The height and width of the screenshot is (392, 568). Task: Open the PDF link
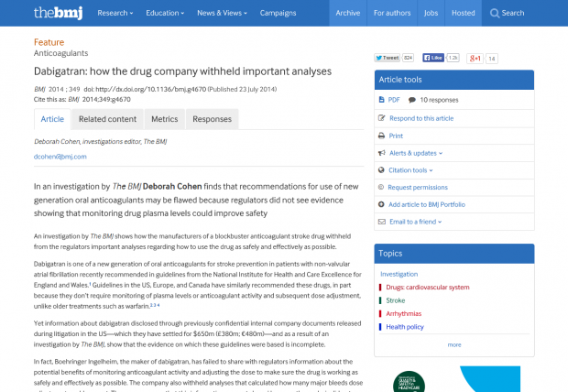pos(394,100)
